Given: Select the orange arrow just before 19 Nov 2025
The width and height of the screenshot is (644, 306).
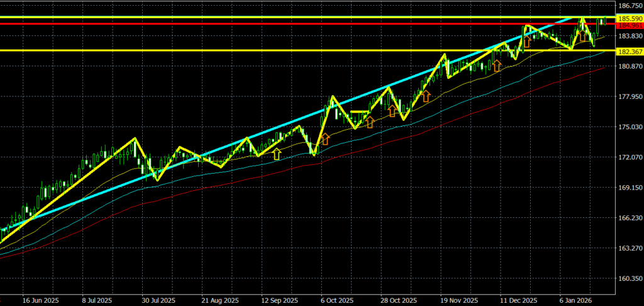Looking at the screenshot, I should [x=426, y=96].
